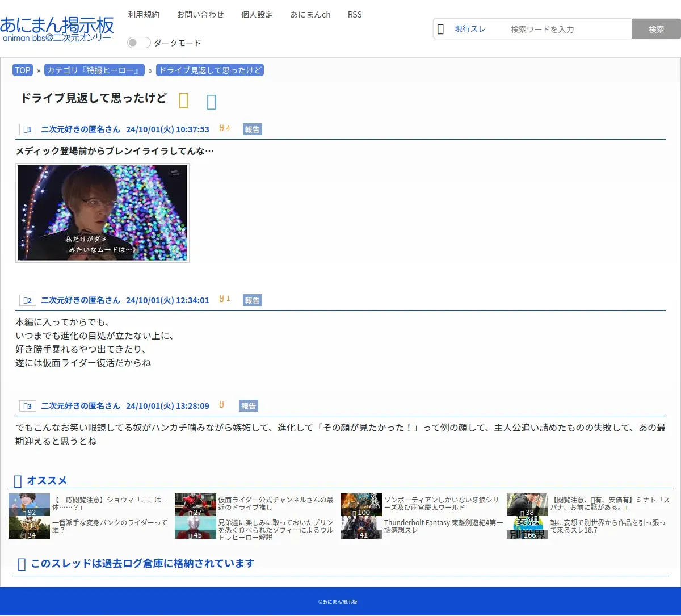
Task: Click the like icon on post 1
Action: [x=222, y=128]
